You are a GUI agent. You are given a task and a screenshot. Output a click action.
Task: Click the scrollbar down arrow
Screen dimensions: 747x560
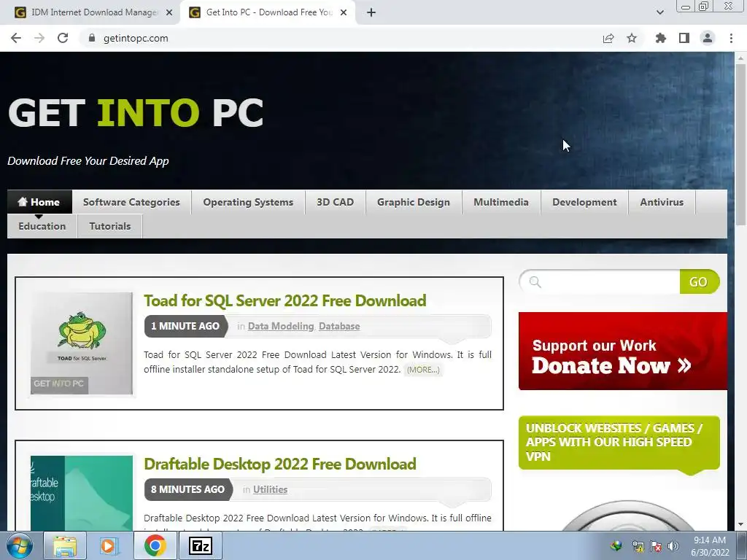tap(740, 524)
